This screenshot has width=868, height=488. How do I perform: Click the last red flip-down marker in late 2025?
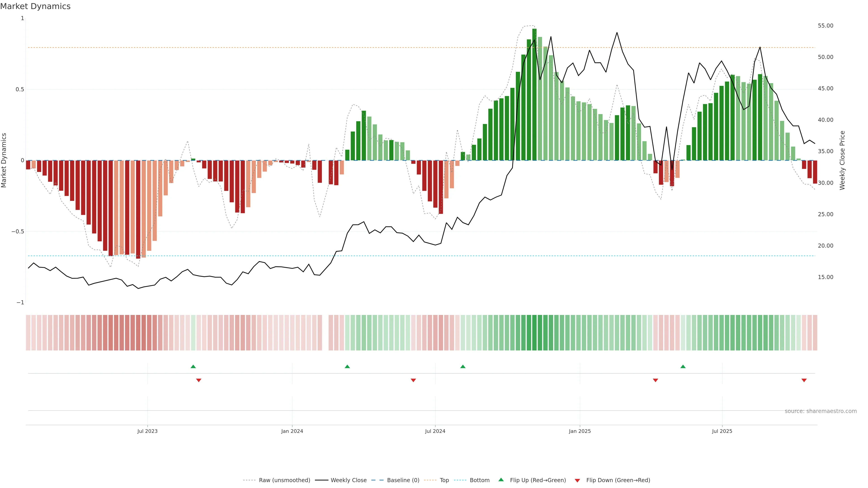[x=804, y=380]
